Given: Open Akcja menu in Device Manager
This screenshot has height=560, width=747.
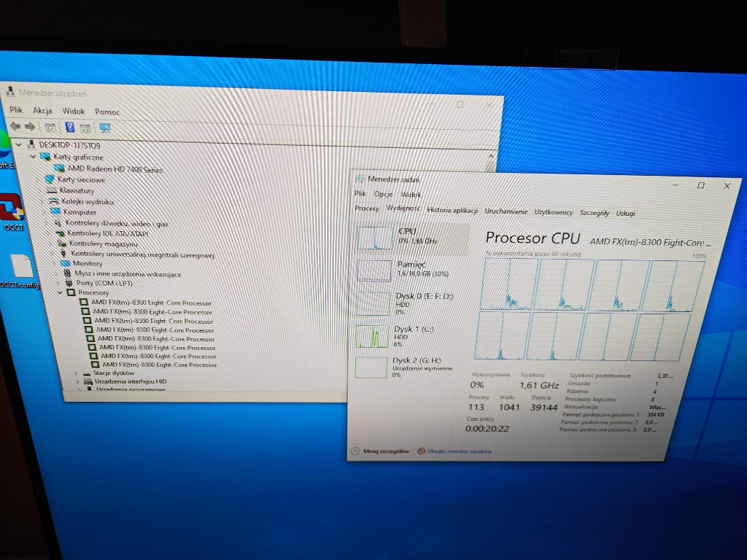Looking at the screenshot, I should pos(42,111).
